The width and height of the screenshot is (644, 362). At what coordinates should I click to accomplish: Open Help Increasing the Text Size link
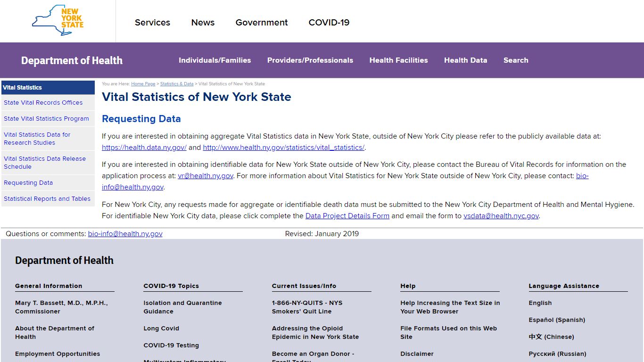(450, 307)
